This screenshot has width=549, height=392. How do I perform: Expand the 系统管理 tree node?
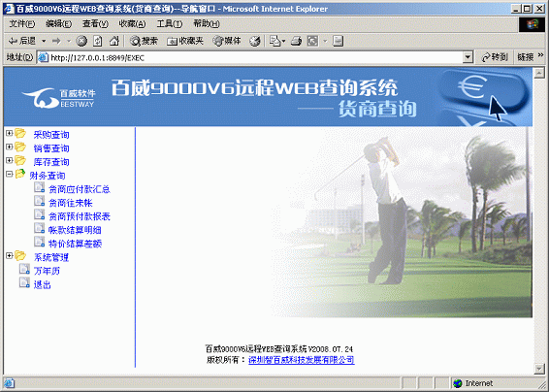tap(10, 256)
